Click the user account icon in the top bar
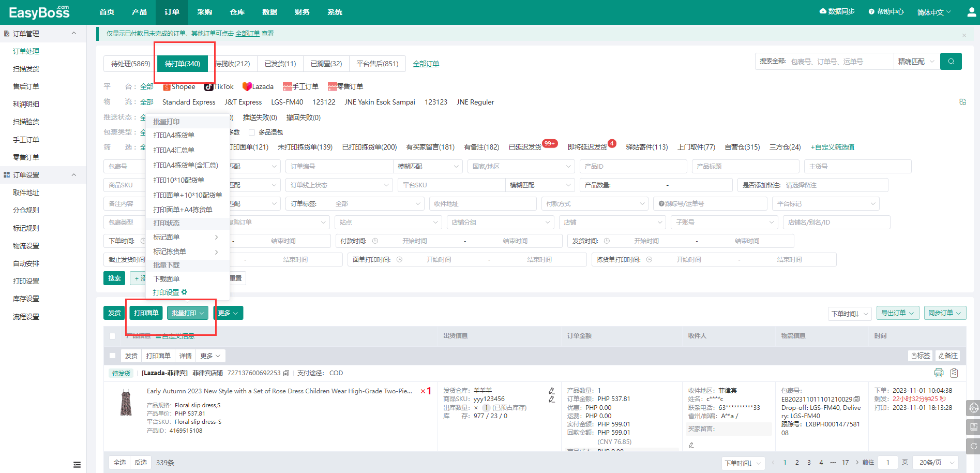This screenshot has height=473, width=980. point(971,12)
